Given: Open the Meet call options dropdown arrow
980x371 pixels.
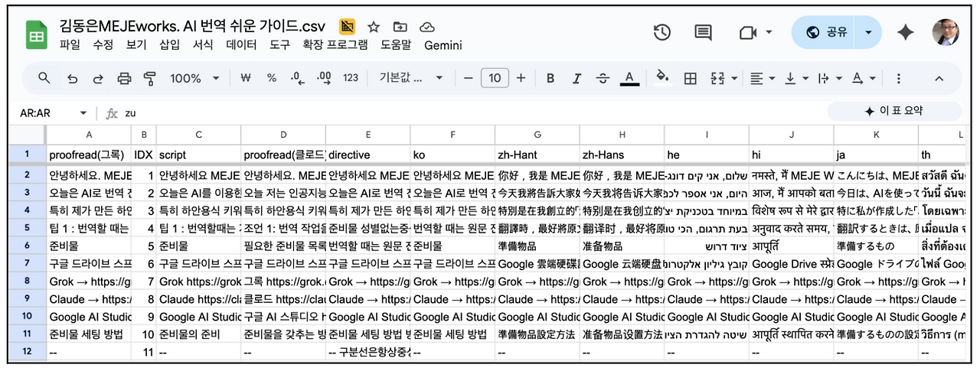Looking at the screenshot, I should tap(769, 32).
